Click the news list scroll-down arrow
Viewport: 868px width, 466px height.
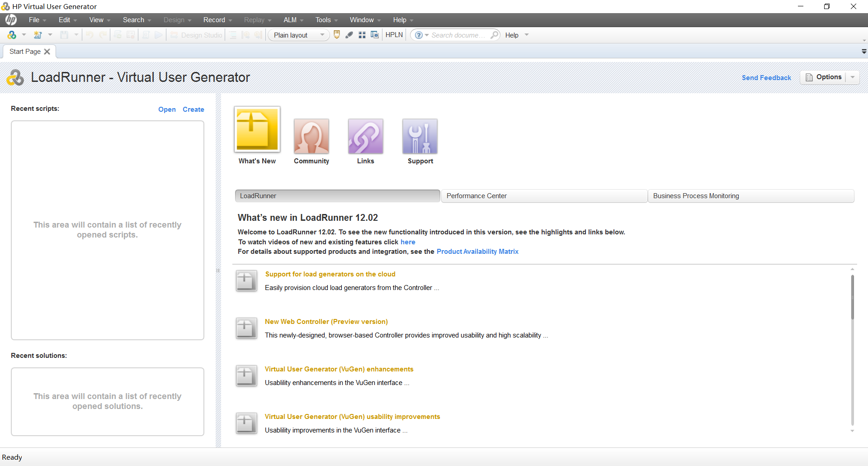(x=852, y=431)
